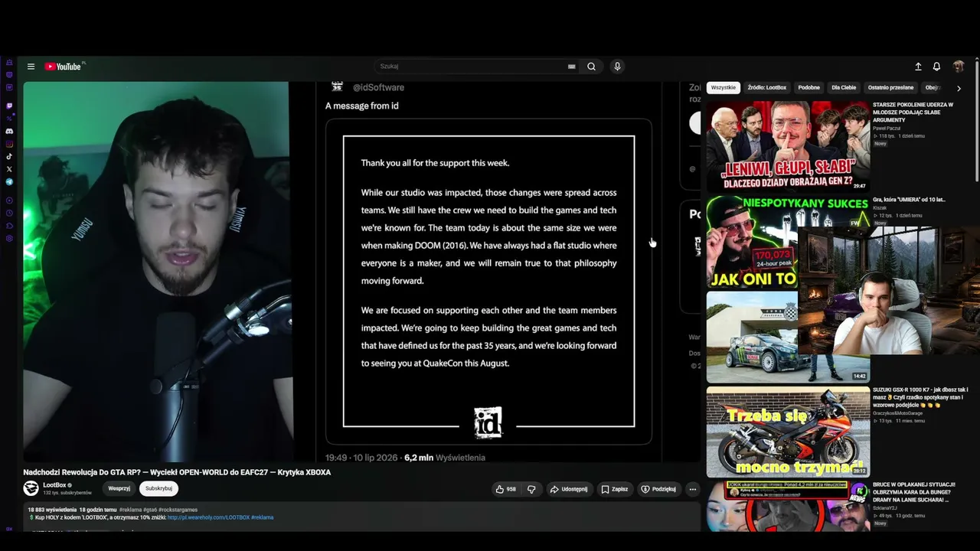The width and height of the screenshot is (980, 551).
Task: Open 'BRUCE W OPŁAKANEJ SYTUACJI' video title
Action: click(x=914, y=492)
